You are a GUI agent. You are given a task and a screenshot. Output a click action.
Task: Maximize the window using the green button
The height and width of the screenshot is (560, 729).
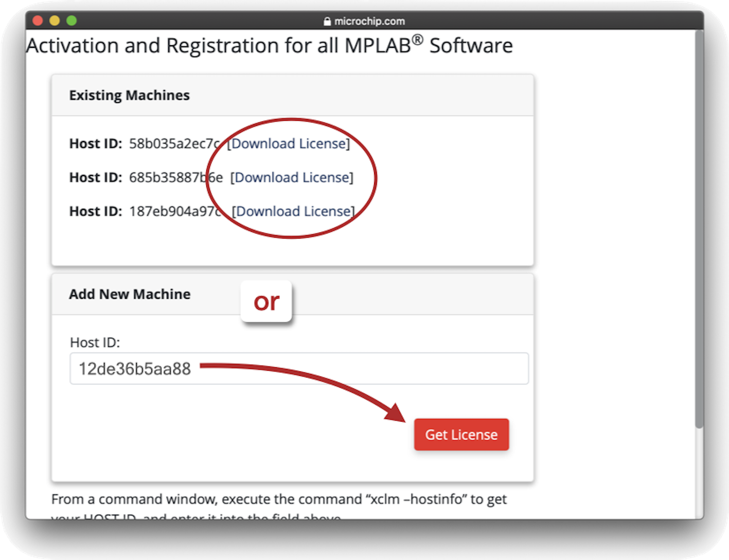pyautogui.click(x=72, y=21)
